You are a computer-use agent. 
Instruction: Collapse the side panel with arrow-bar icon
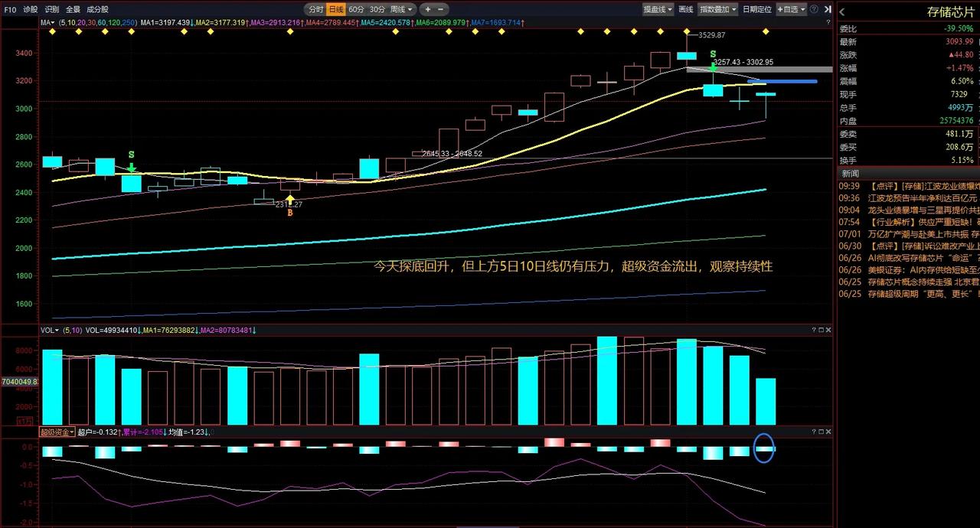[x=828, y=9]
